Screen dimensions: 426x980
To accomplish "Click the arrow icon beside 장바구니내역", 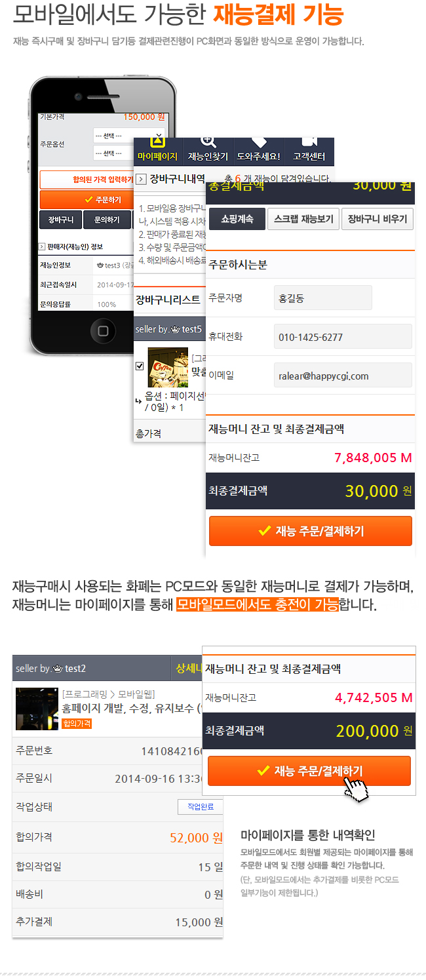I will point(141,179).
